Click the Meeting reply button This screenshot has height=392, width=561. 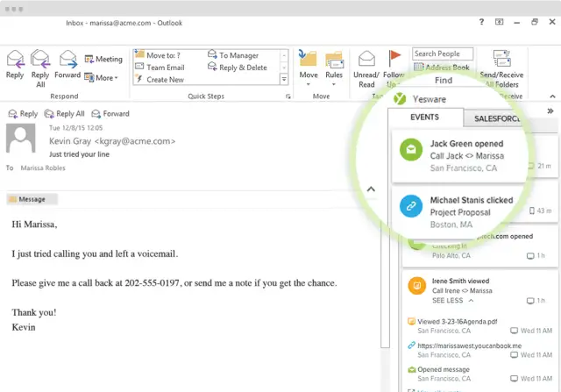(x=103, y=59)
